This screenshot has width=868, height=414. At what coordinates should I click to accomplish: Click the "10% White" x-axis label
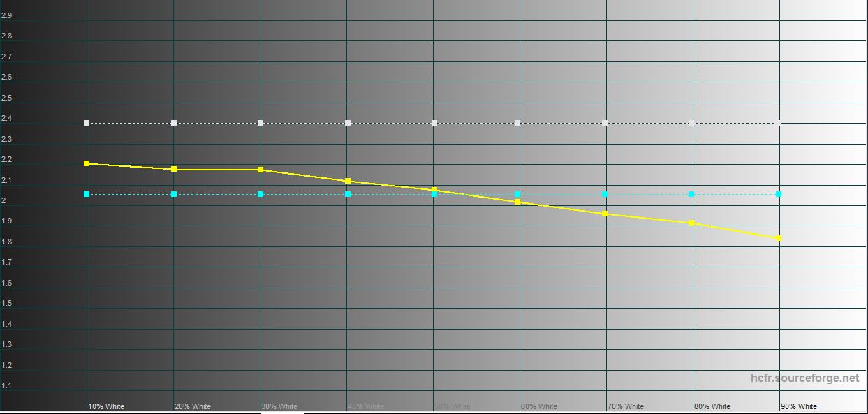106,406
